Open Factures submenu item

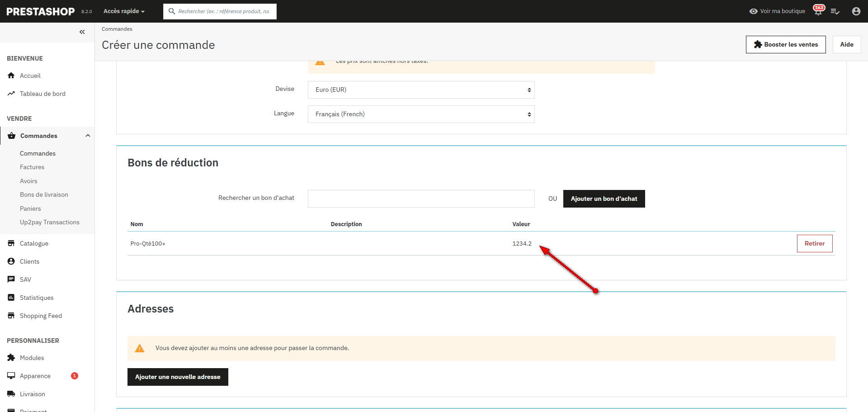(x=32, y=167)
